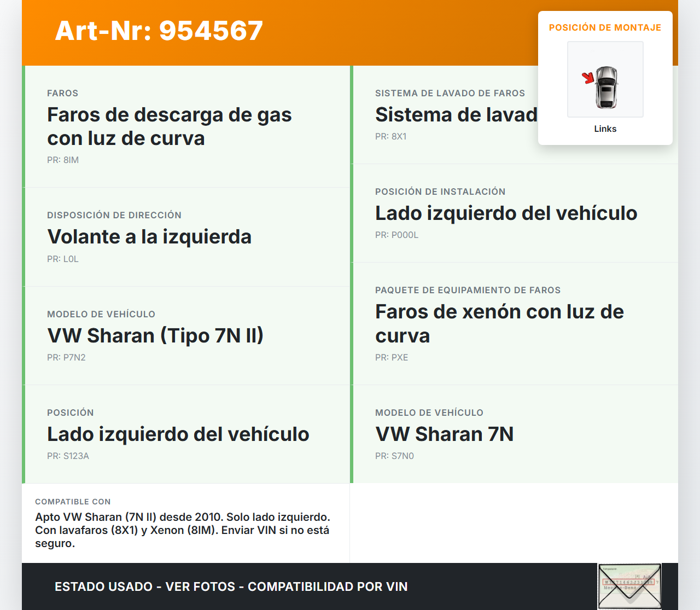Click the 'COMPATIBLE CON' description text
This screenshot has height=610, width=700.
[183, 530]
